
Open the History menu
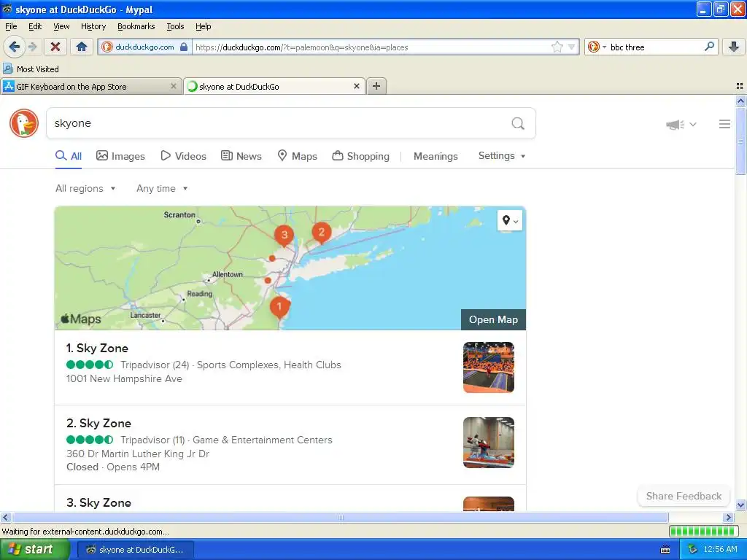tap(93, 26)
